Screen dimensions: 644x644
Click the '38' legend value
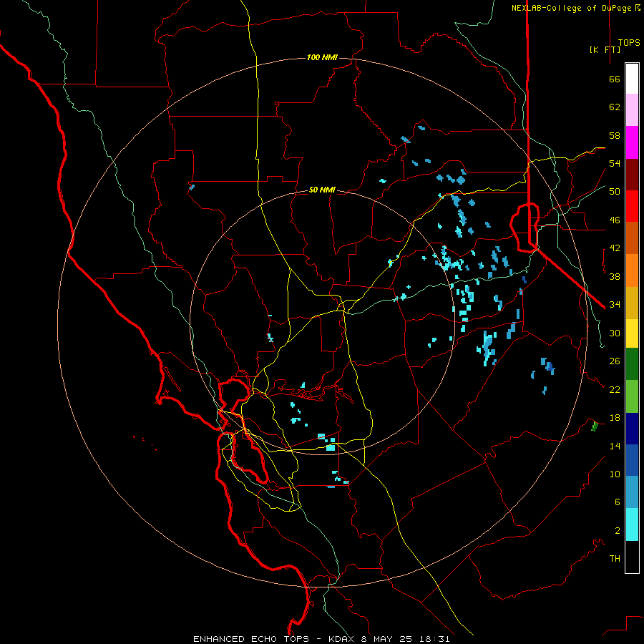click(615, 276)
